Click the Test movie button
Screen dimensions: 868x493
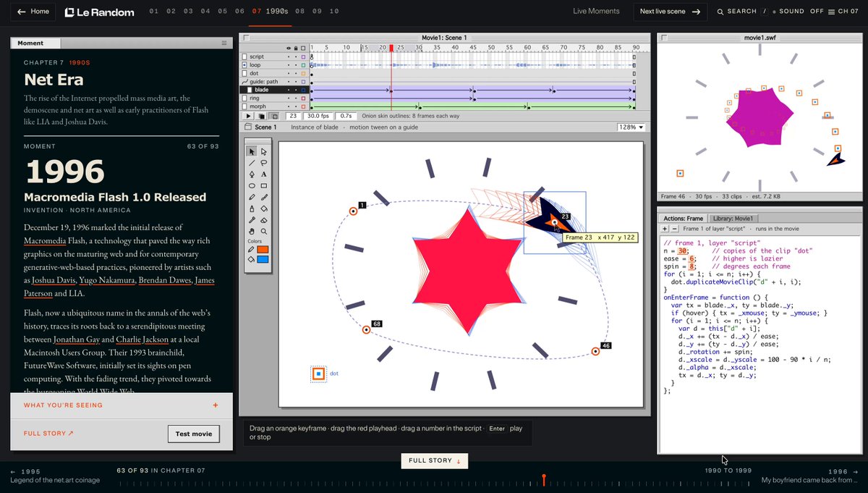point(194,434)
